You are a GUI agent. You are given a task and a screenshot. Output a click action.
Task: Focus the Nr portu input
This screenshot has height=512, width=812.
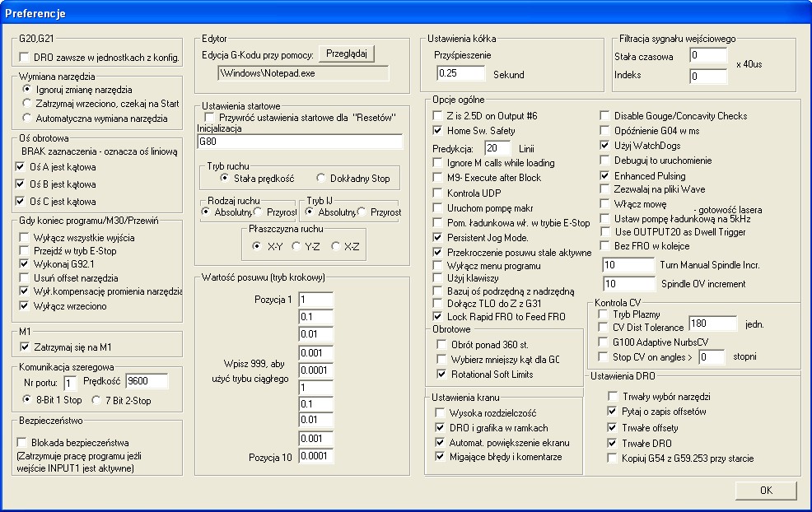click(71, 383)
